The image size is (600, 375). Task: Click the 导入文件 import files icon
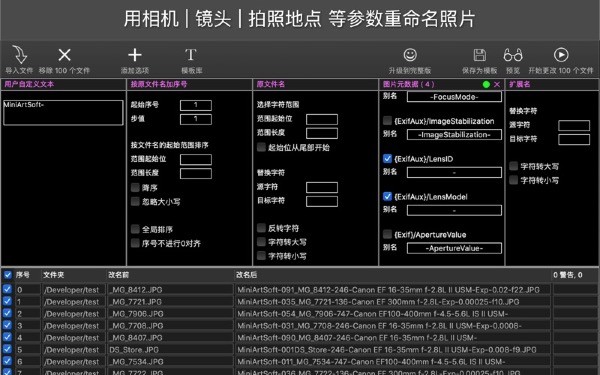(20, 55)
